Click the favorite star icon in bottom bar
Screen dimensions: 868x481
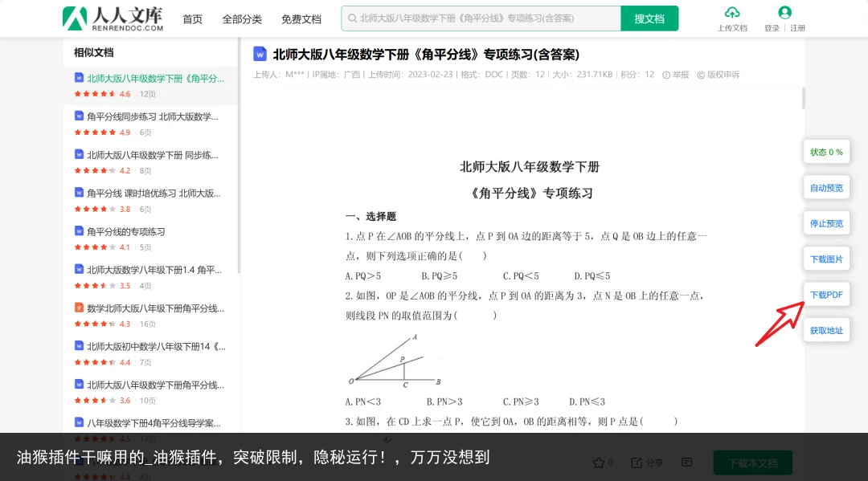pyautogui.click(x=599, y=463)
